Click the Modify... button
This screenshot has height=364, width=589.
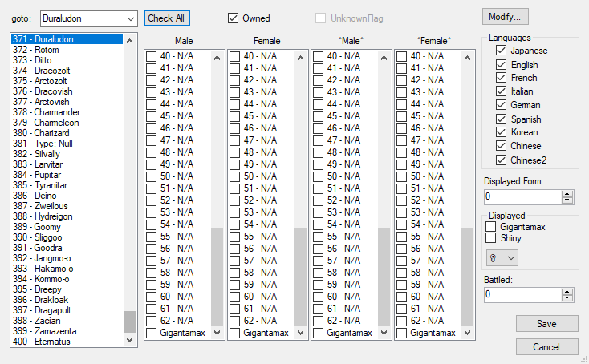tap(506, 17)
